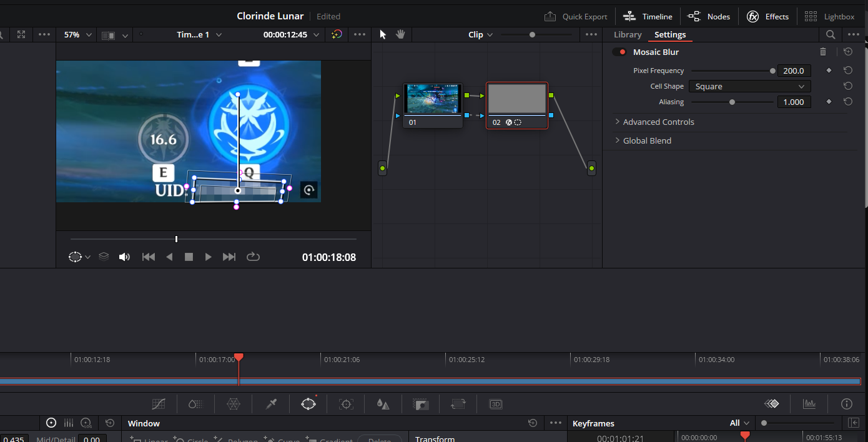
Task: Select color bars mode in primaries
Action: pyautogui.click(x=69, y=423)
